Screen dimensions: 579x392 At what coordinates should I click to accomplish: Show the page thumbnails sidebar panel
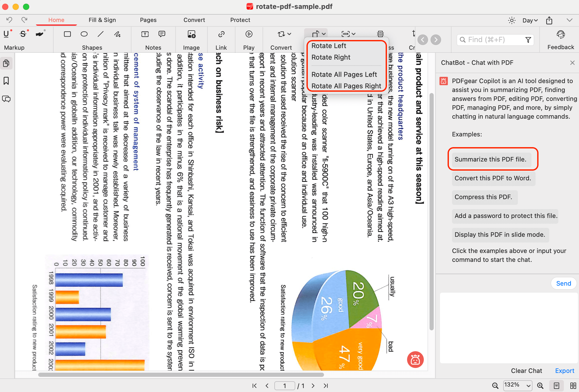coord(6,63)
